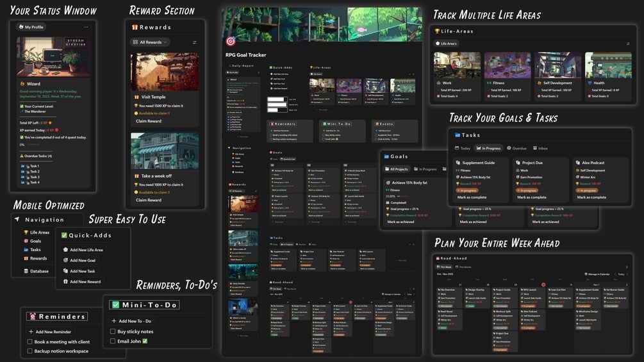Mark 'Achieve 15% Body fat' goal as achieved
Image resolution: width=644 pixels, height=362 pixels.
click(x=400, y=222)
